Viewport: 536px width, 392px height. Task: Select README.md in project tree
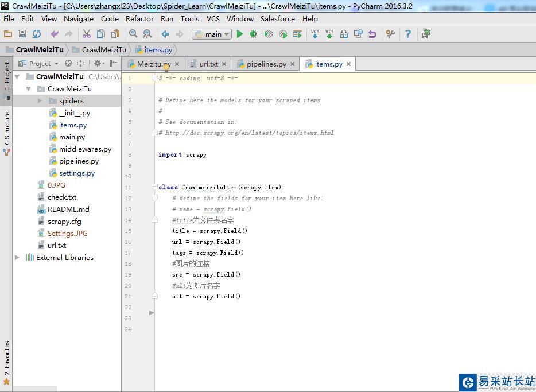(68, 209)
